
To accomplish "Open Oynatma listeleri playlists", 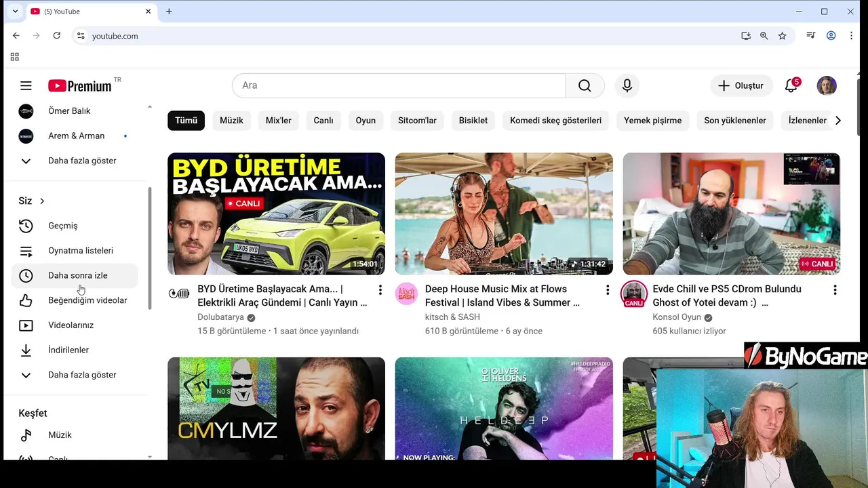I will 75,251.
